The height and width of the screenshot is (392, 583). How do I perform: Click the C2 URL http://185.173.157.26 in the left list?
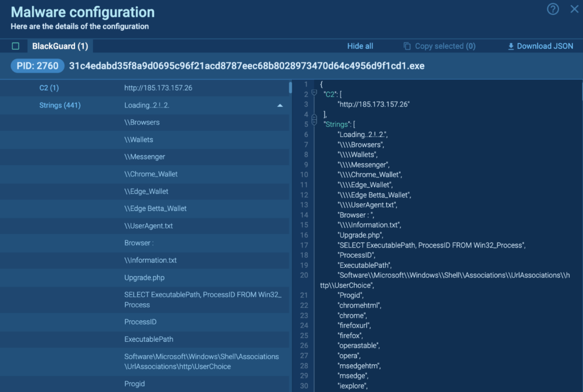[x=158, y=88]
